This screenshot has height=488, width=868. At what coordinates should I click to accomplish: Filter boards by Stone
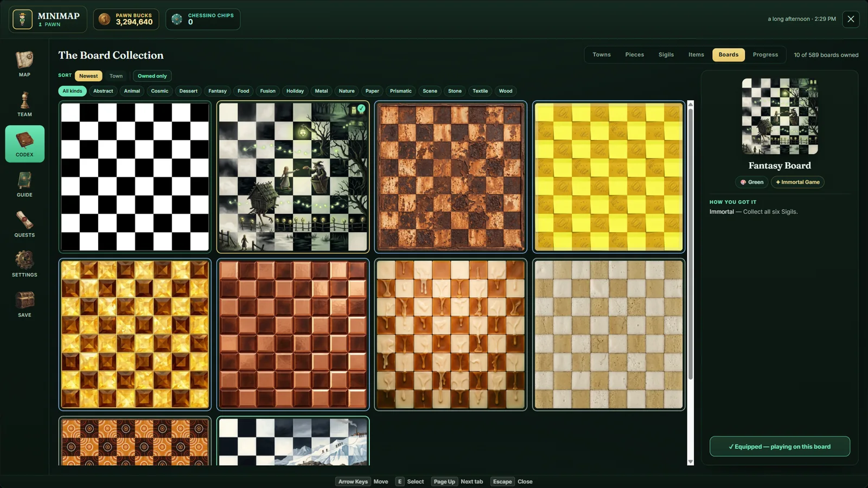pyautogui.click(x=455, y=91)
